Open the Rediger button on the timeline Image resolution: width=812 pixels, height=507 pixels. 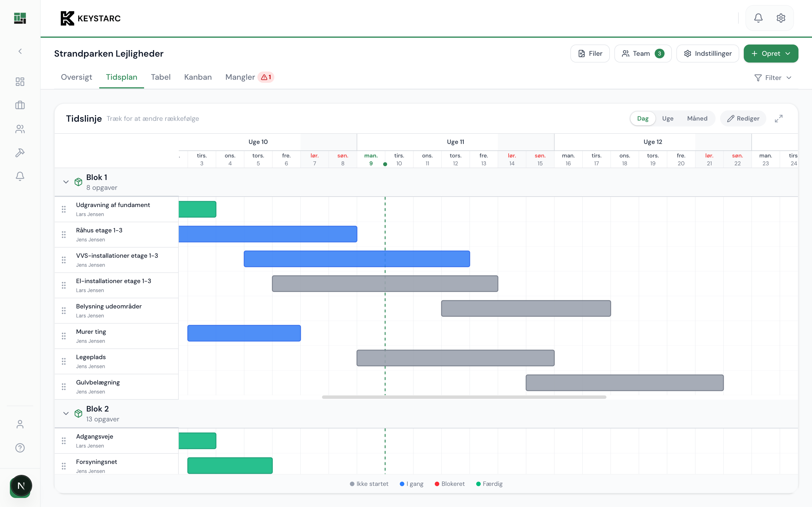(743, 118)
